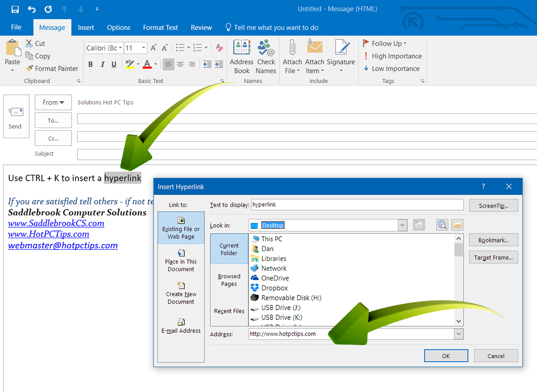The width and height of the screenshot is (537, 392).
Task: Click the Paste clipboard icon
Action: click(x=13, y=48)
